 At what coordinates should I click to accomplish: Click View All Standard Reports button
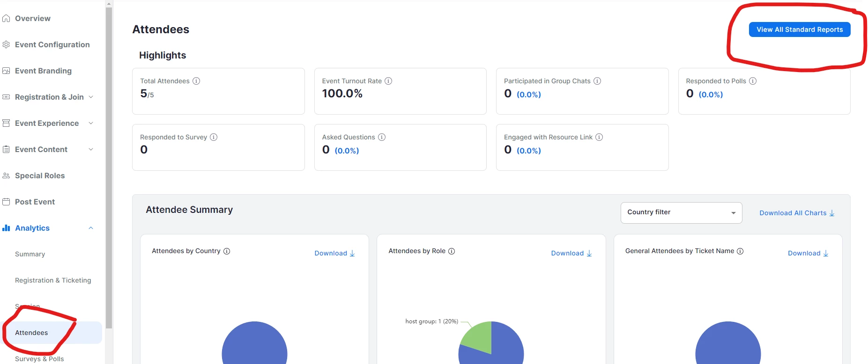(800, 29)
